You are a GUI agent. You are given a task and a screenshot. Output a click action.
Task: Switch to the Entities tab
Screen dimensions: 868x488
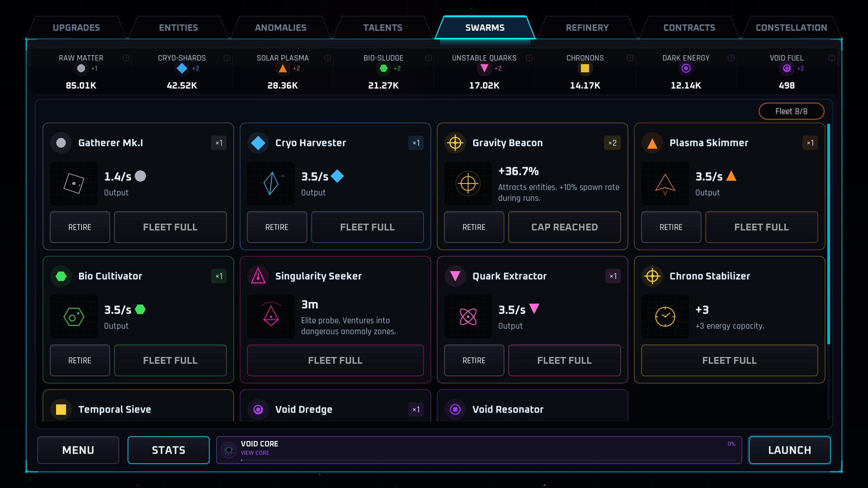coord(179,28)
